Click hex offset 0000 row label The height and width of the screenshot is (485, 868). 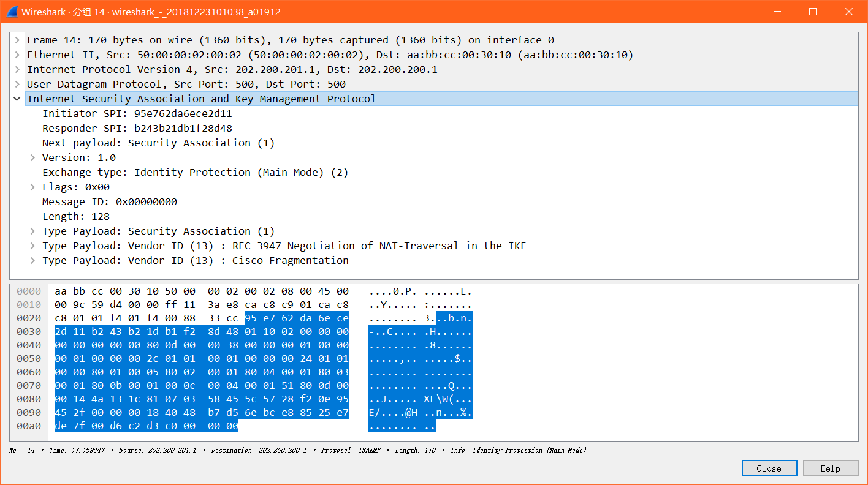[x=29, y=291]
